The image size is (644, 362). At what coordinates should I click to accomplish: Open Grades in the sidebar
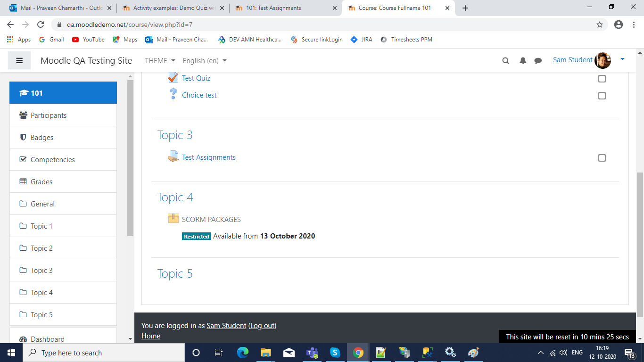tap(63, 181)
